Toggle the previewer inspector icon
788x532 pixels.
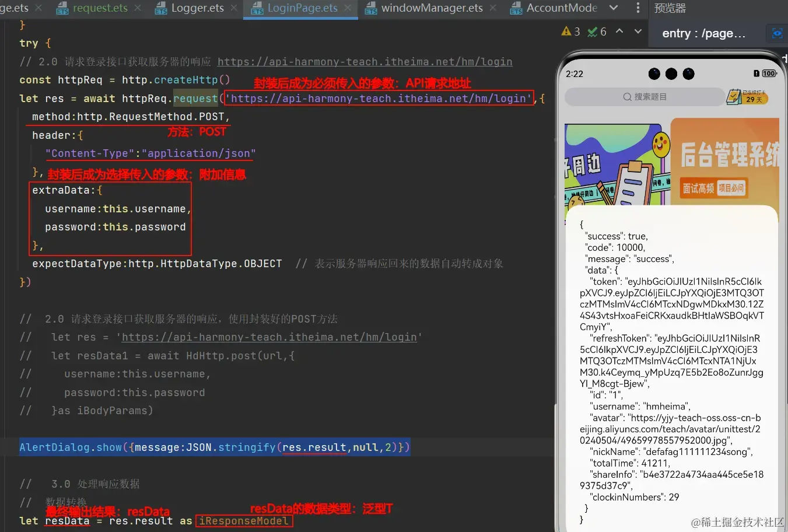(x=777, y=33)
